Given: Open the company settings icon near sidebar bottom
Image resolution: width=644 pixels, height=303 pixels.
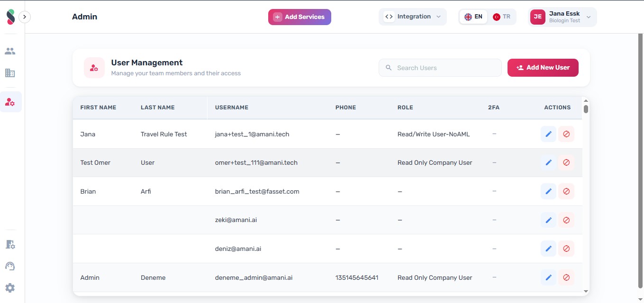Looking at the screenshot, I should [10, 244].
